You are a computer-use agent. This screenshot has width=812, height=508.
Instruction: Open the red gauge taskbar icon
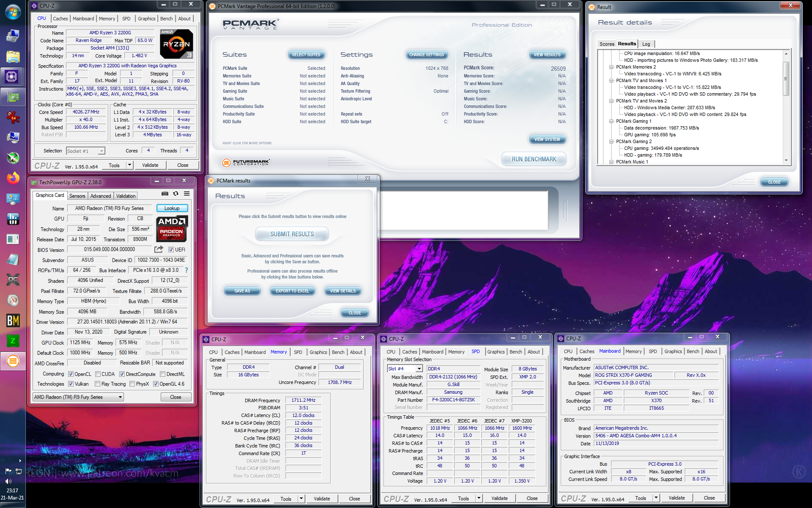tap(13, 300)
